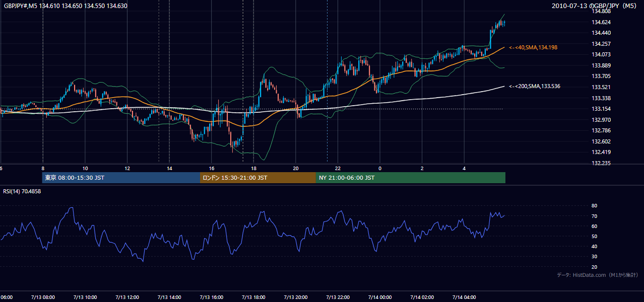The image size is (644, 302).
Task: Click the 7/13 08:00 date axis label
Action: click(x=43, y=297)
